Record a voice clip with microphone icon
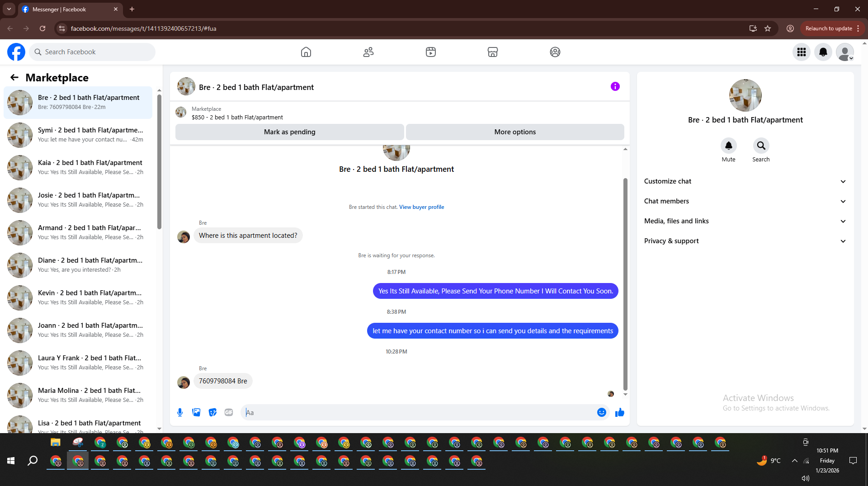 tap(180, 412)
